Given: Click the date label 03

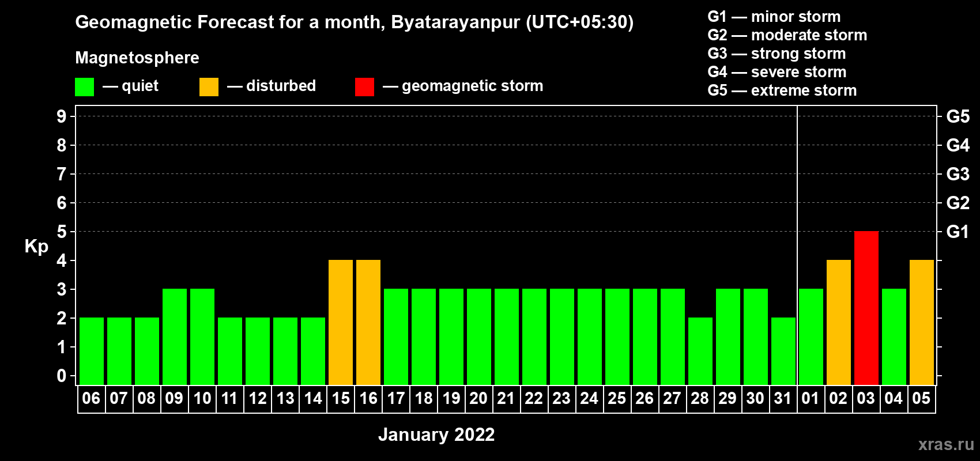Looking at the screenshot, I should pos(866,398).
